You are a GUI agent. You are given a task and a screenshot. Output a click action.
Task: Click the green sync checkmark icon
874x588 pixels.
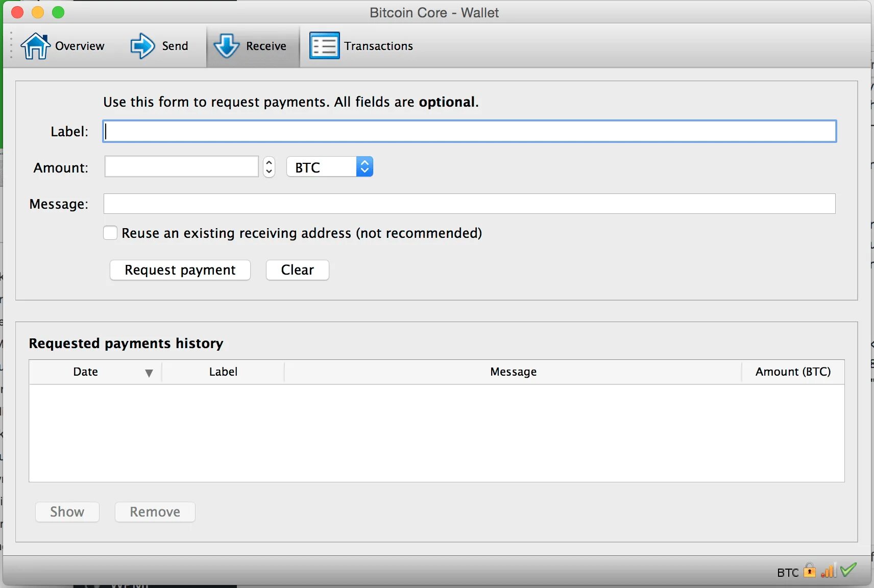[x=848, y=570]
